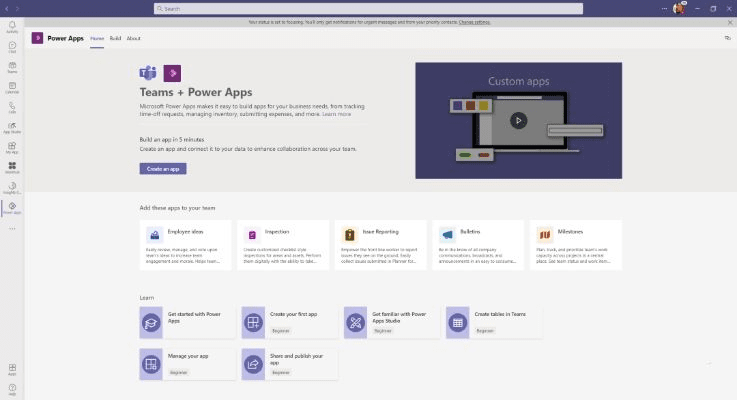Switch to the Build tab

coord(115,38)
